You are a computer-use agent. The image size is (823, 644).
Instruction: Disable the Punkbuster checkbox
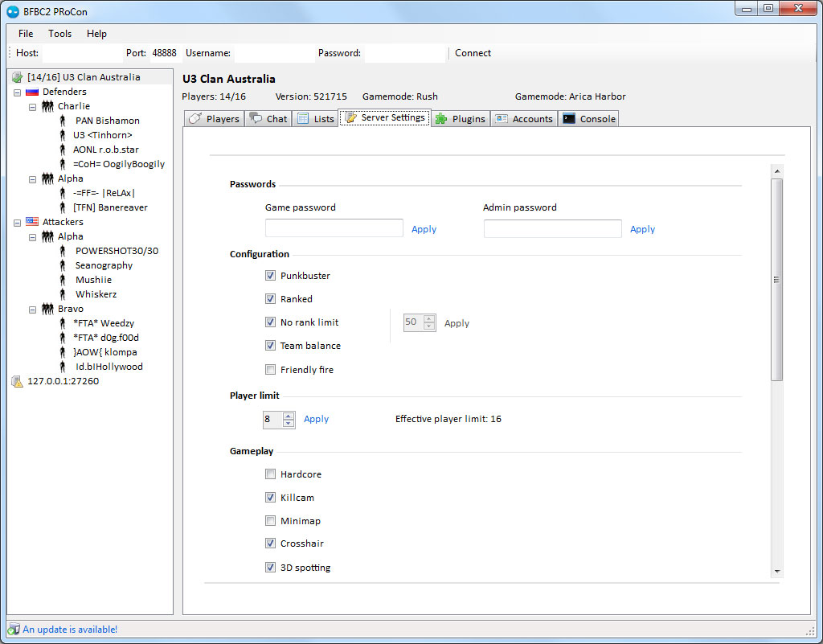(270, 276)
